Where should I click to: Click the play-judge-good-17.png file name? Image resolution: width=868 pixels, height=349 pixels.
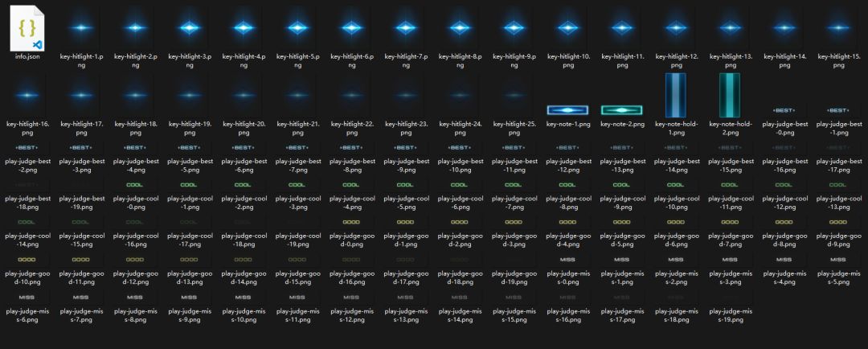click(406, 277)
